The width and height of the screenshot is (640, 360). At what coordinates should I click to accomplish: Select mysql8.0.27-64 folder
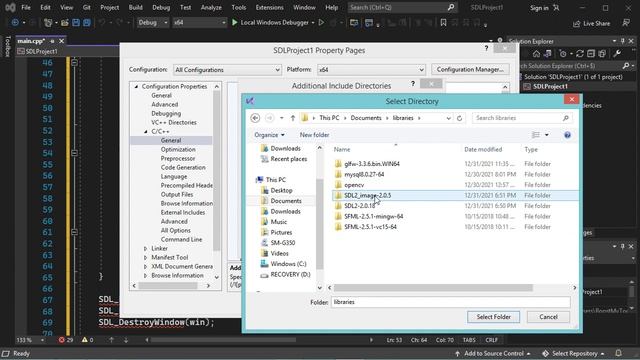[x=364, y=174]
